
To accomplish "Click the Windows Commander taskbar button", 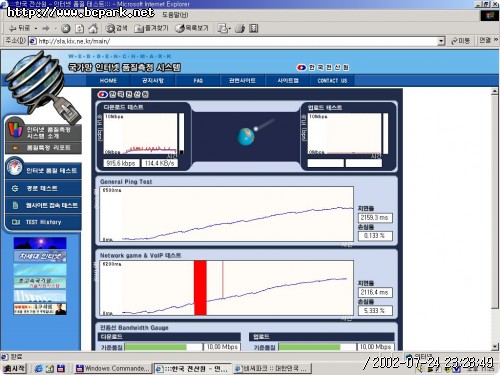I will 113,368.
